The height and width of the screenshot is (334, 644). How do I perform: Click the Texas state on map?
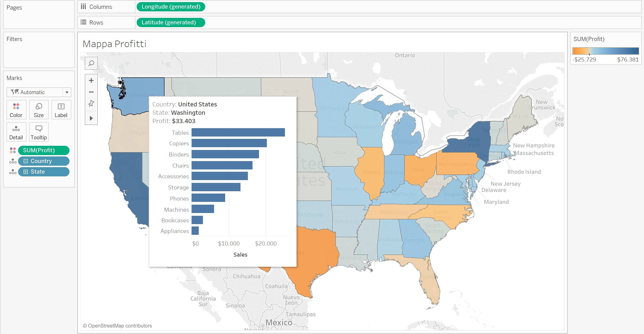316,250
